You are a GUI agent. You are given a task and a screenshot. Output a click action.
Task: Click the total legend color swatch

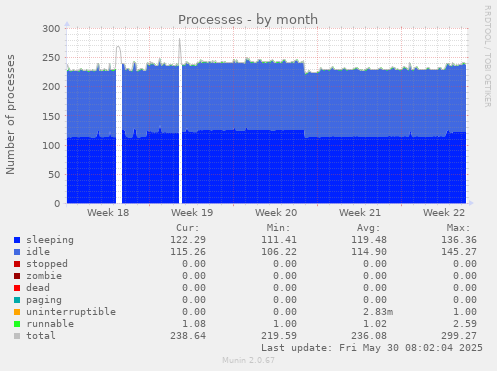[17, 336]
